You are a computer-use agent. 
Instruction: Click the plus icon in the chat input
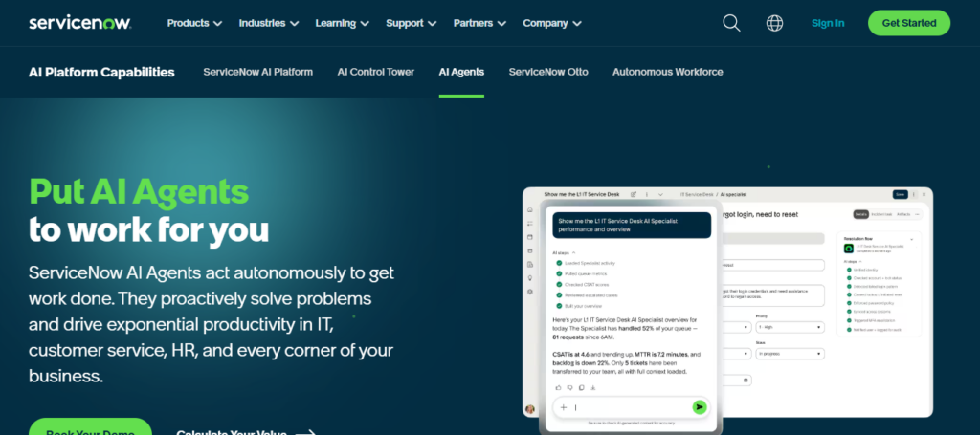click(x=563, y=407)
